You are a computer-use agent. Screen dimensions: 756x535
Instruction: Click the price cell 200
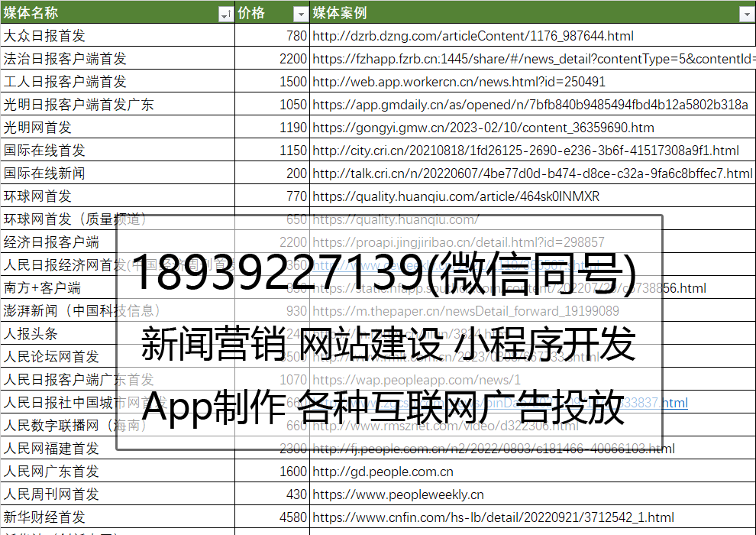click(x=272, y=173)
